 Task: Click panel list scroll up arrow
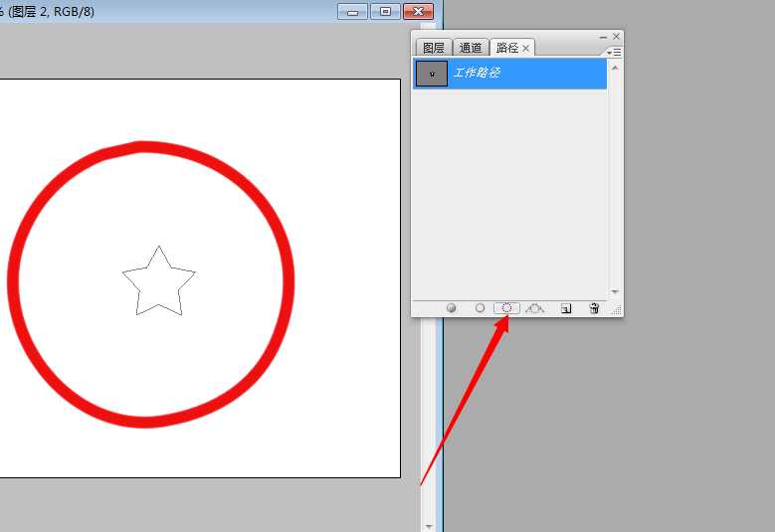coord(615,68)
